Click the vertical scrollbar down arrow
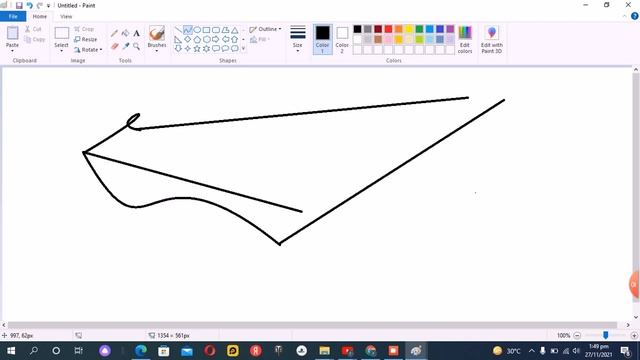Image resolution: width=640 pixels, height=360 pixels. [x=636, y=317]
